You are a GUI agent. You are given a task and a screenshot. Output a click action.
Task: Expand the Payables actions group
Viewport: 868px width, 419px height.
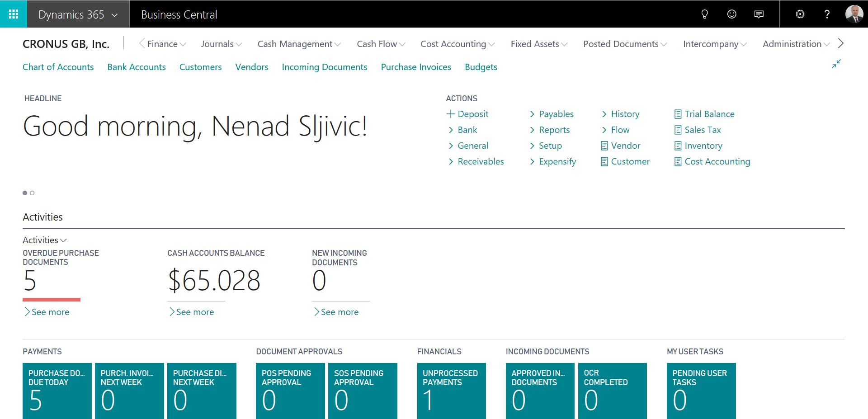click(552, 114)
